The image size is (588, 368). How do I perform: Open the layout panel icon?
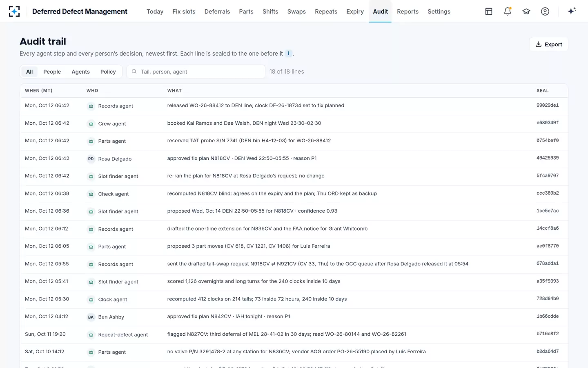point(489,11)
